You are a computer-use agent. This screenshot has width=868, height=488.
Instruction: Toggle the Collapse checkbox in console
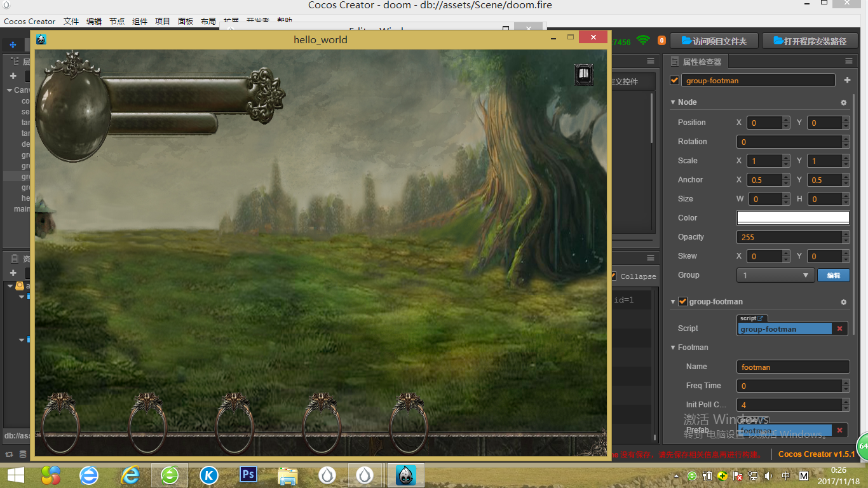coord(613,276)
